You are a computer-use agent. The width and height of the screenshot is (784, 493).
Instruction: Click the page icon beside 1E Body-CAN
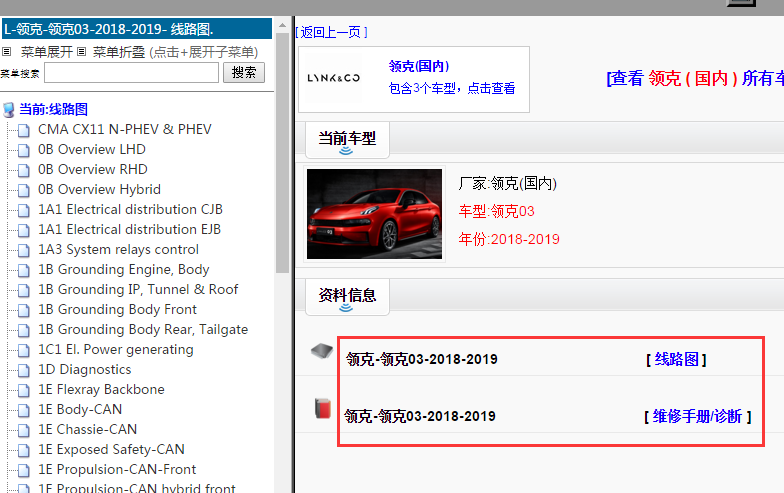click(x=24, y=410)
